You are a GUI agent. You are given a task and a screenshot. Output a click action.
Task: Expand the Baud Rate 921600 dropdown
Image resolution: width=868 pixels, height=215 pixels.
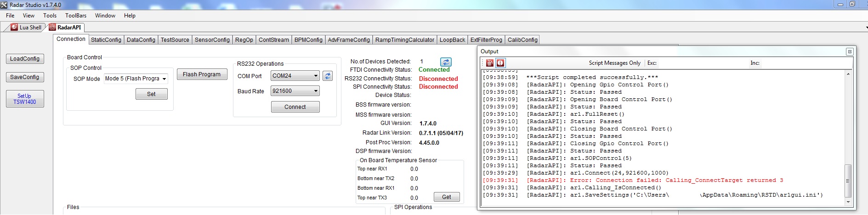point(316,91)
